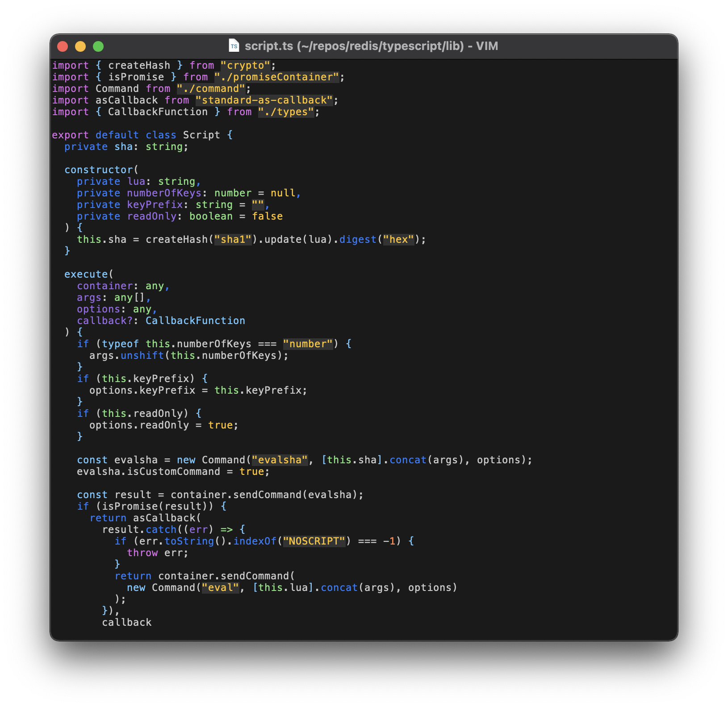This screenshot has width=728, height=707.
Task: Click the TS file icon in title bar
Action: point(234,46)
